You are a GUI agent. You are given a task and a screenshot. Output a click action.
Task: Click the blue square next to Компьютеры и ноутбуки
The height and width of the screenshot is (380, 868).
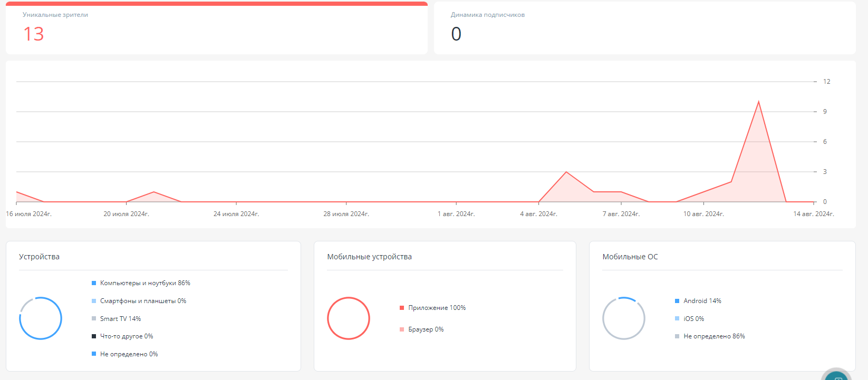click(94, 283)
